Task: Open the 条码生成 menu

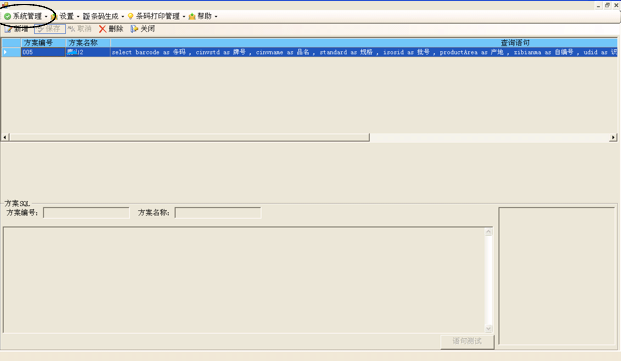Action: pos(103,16)
